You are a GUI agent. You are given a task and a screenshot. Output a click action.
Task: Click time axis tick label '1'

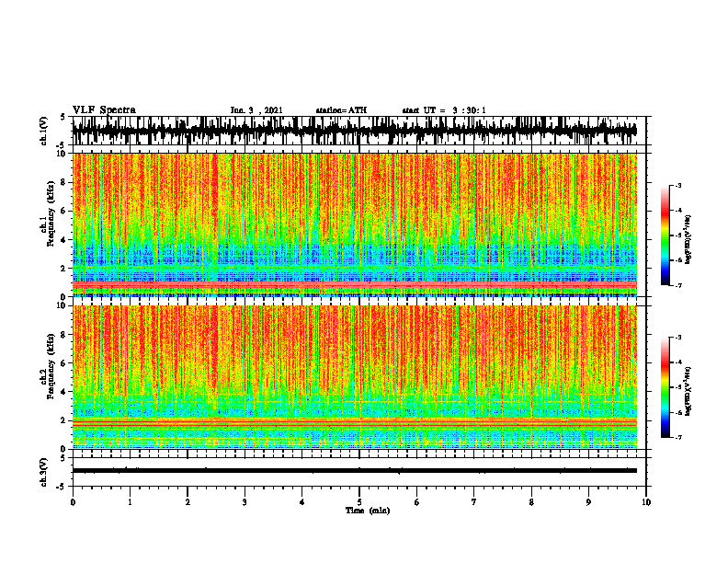click(130, 502)
